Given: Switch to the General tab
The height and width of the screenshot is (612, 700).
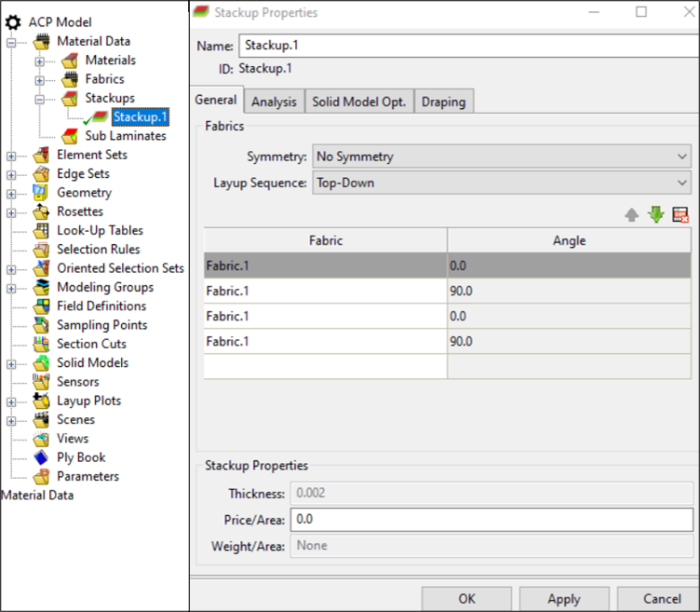Looking at the screenshot, I should tap(217, 100).
